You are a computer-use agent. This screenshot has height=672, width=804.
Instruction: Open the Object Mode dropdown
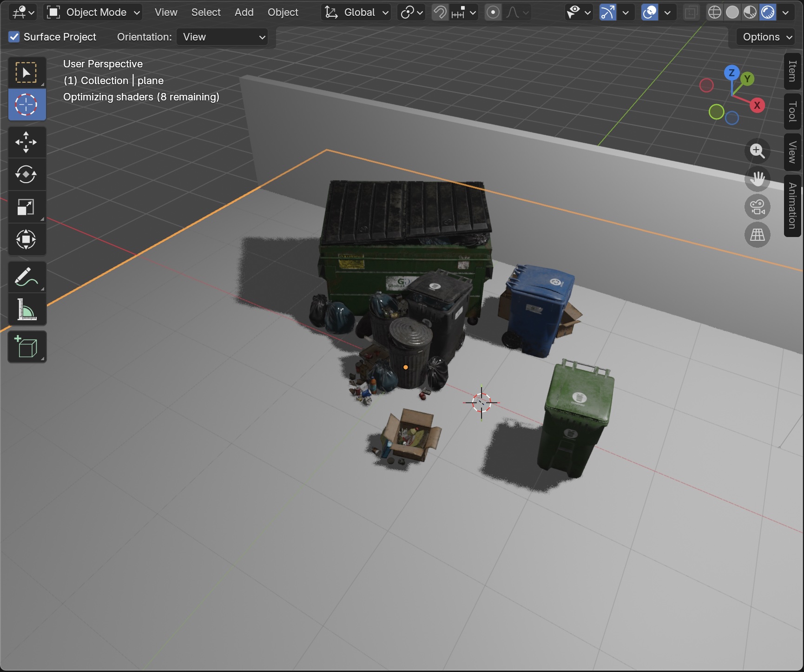(x=93, y=13)
